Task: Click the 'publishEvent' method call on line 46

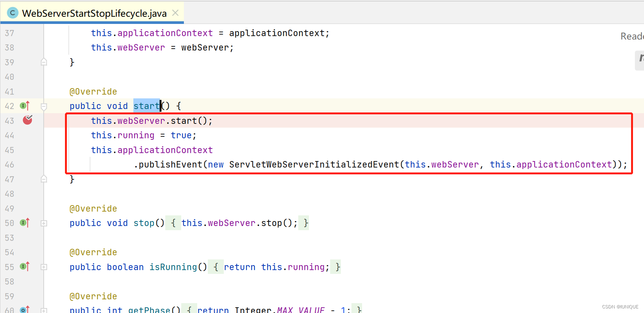Action: [x=170, y=164]
